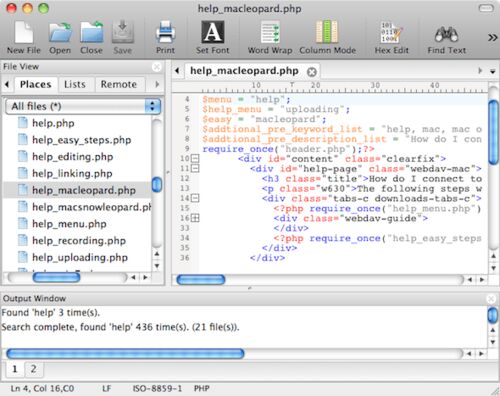The height and width of the screenshot is (396, 500).
Task: Switch to the Lists tab in File View
Action: (x=75, y=84)
